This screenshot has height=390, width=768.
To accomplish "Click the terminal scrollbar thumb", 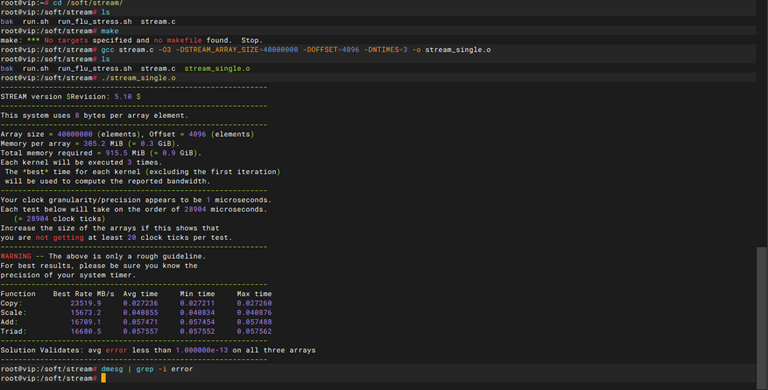I will coord(762,318).
